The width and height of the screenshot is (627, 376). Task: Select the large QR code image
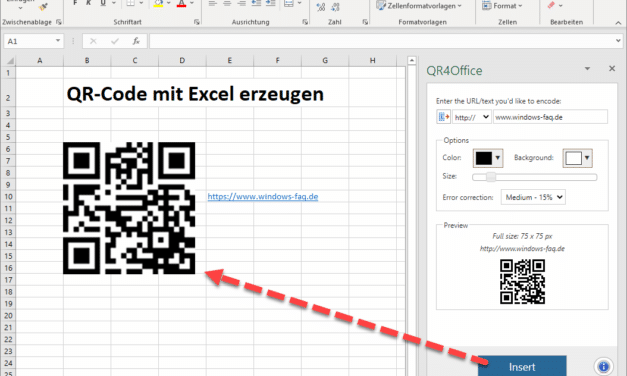coord(129,208)
